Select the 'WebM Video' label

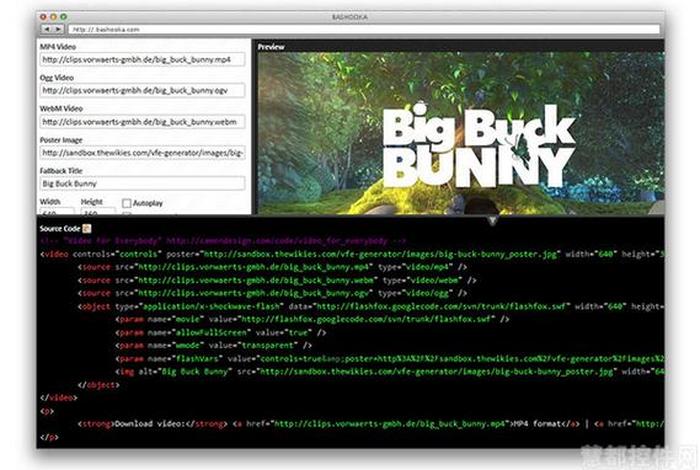click(61, 108)
